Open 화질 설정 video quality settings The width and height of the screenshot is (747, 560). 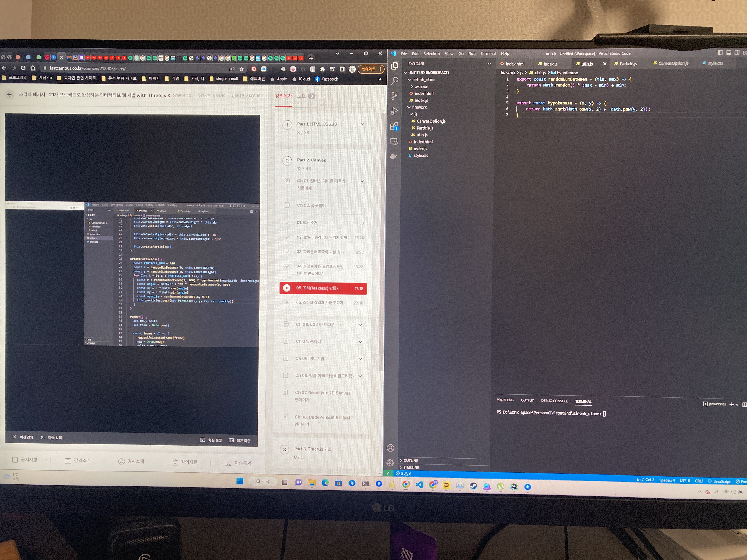coord(211,440)
